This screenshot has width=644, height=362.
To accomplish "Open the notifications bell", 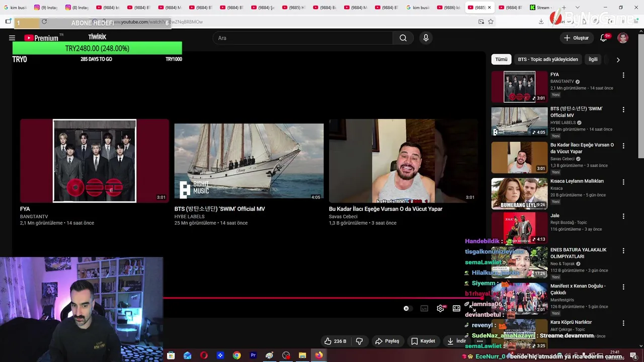I will click(x=604, y=38).
